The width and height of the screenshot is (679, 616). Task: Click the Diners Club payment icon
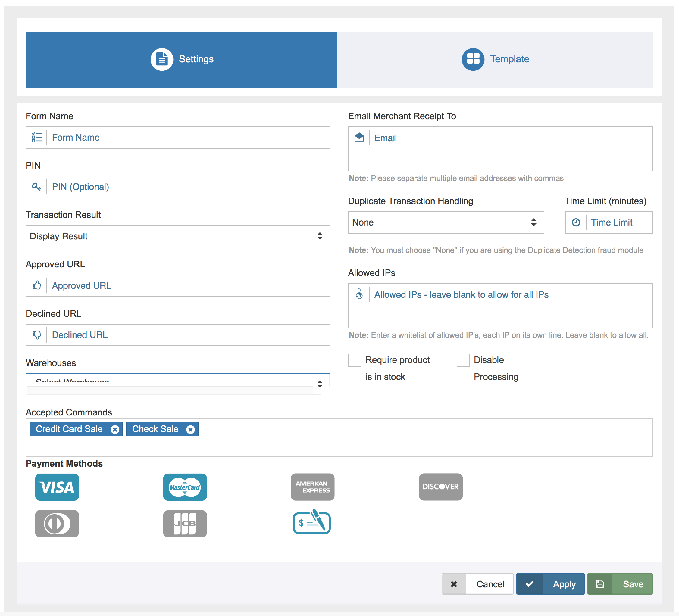pyautogui.click(x=57, y=524)
